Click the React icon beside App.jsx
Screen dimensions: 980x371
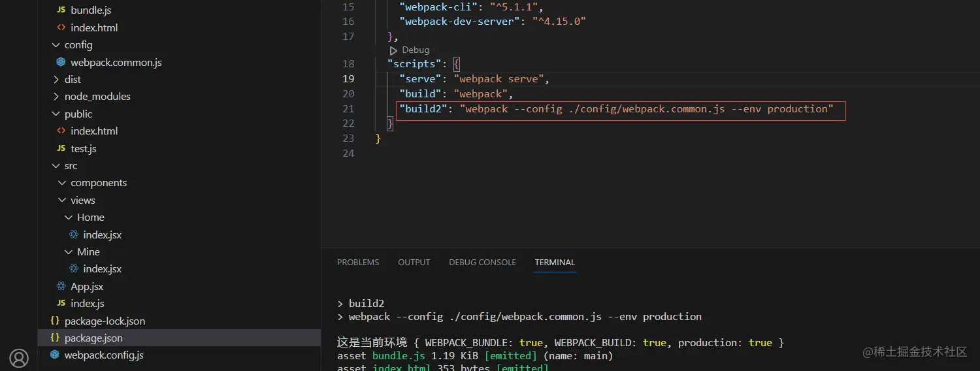point(61,286)
